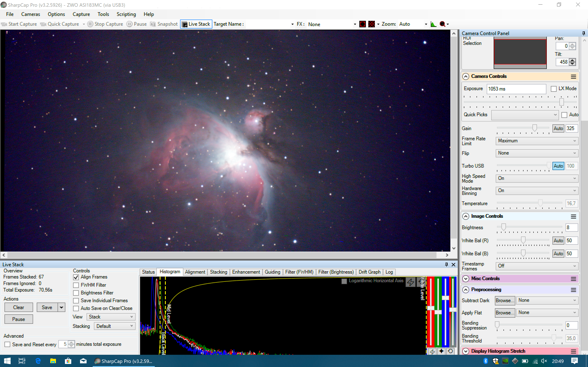The image size is (588, 367).
Task: Click the color reset circular arrow icon
Action: point(450,351)
